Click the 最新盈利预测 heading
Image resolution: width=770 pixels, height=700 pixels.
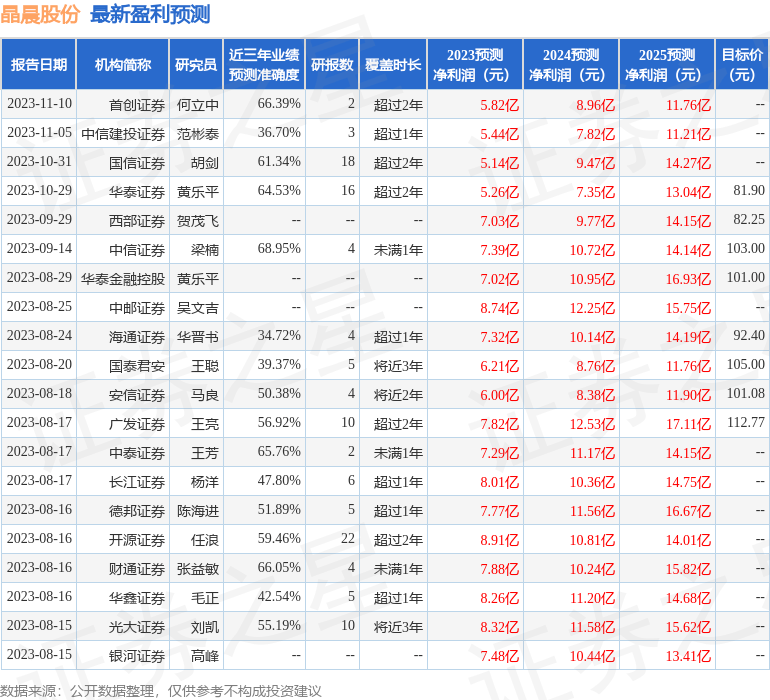pyautogui.click(x=150, y=14)
